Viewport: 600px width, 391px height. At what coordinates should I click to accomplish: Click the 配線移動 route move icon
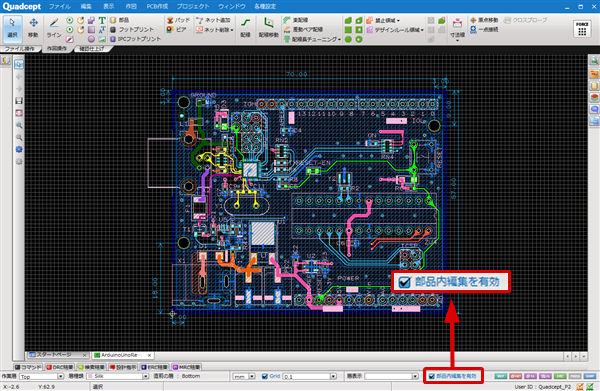(x=269, y=28)
